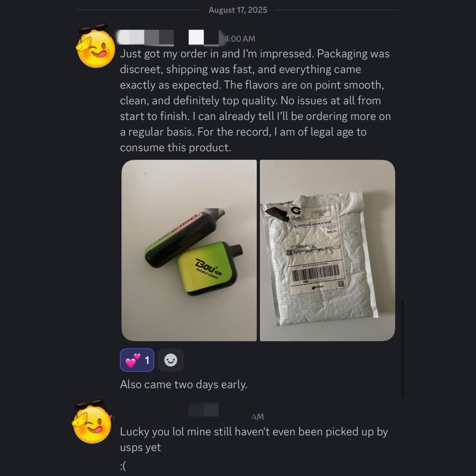The width and height of the screenshot is (476, 476).
Task: Select the "Just got my order in" message
Action: click(x=255, y=100)
